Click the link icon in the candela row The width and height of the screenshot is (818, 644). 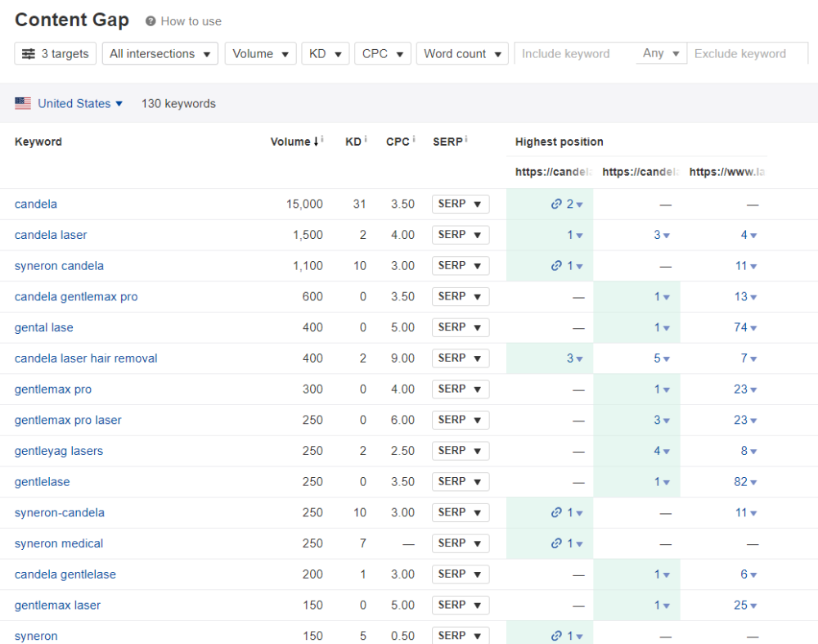pos(556,205)
